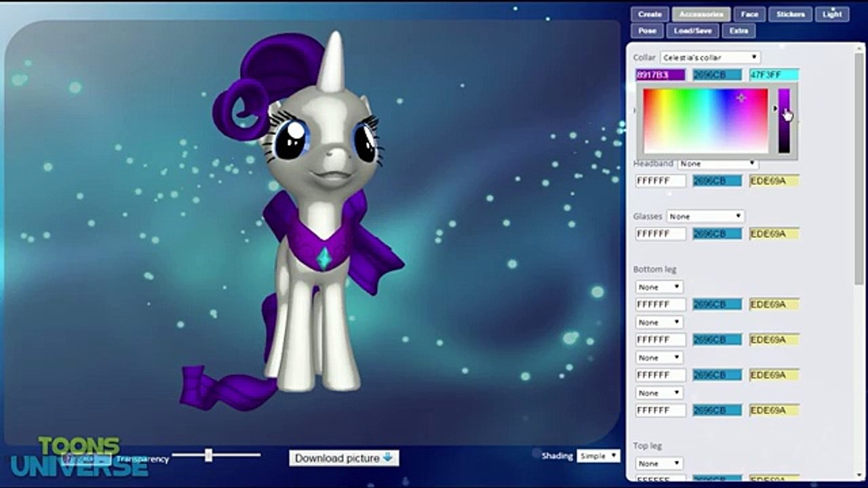
Task: Select the Light tab
Action: click(832, 14)
